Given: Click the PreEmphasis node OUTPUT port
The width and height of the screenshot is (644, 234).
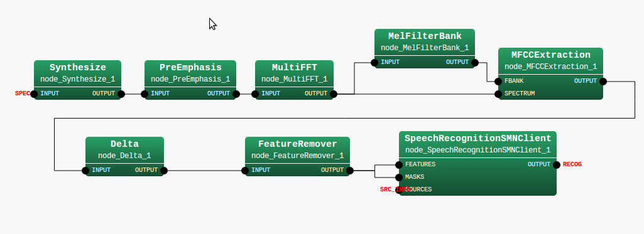Looking at the screenshot, I should click(236, 94).
